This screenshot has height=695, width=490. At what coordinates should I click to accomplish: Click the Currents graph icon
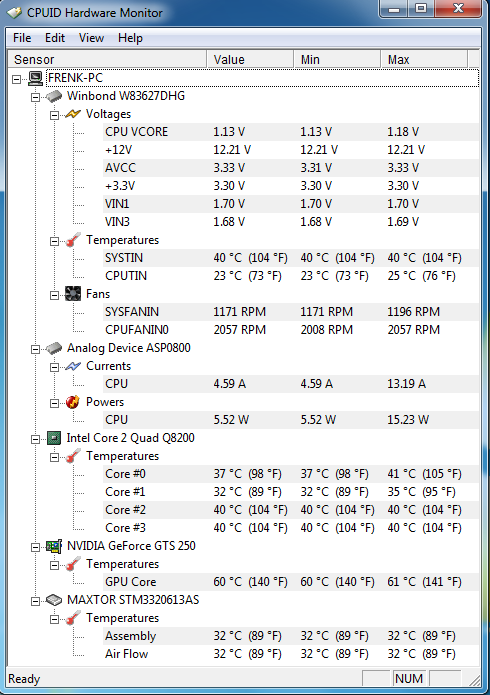tap(73, 366)
